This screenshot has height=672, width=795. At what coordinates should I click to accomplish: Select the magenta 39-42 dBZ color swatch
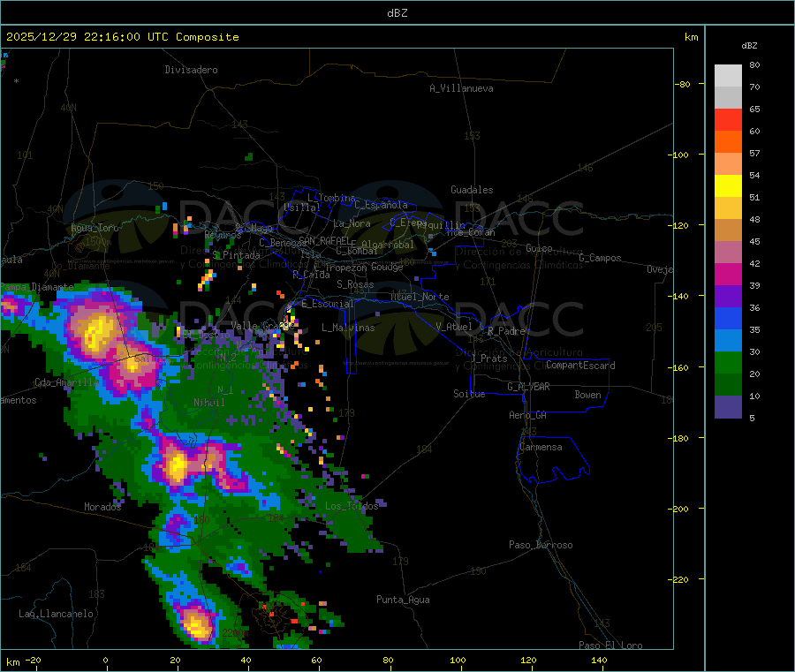point(728,274)
